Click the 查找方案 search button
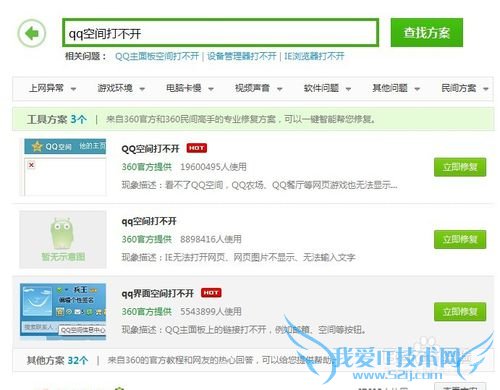The width and height of the screenshot is (500, 390). pos(427,33)
